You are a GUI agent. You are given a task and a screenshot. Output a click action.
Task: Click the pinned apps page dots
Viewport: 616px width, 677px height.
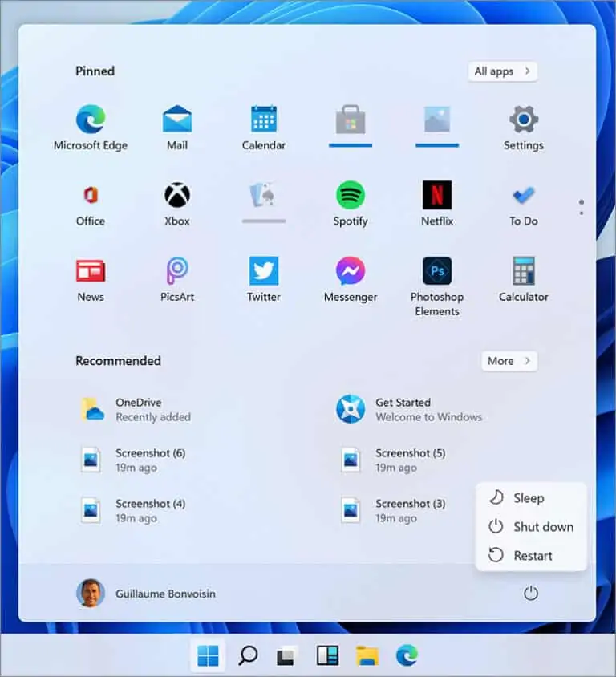click(x=582, y=207)
